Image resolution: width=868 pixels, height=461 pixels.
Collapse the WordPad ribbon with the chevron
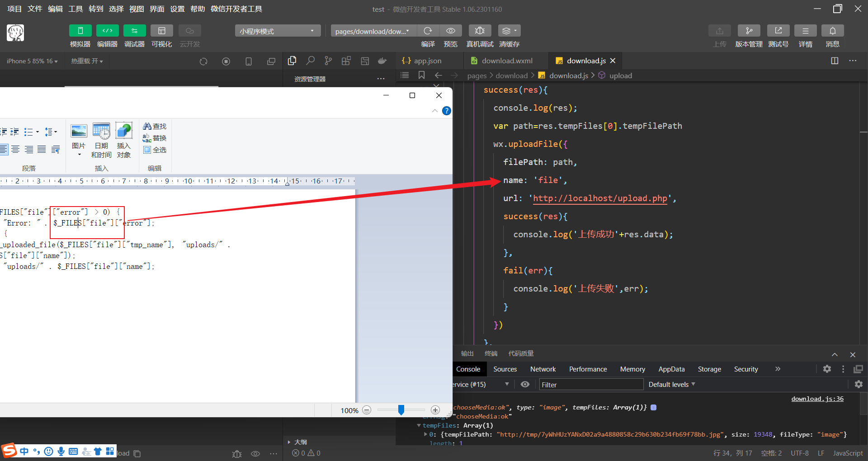[434, 111]
